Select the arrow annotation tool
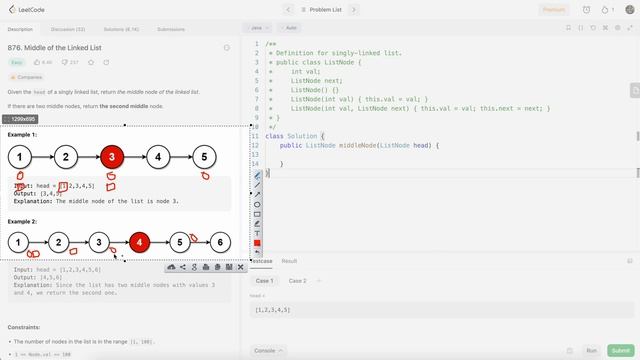 click(257, 195)
